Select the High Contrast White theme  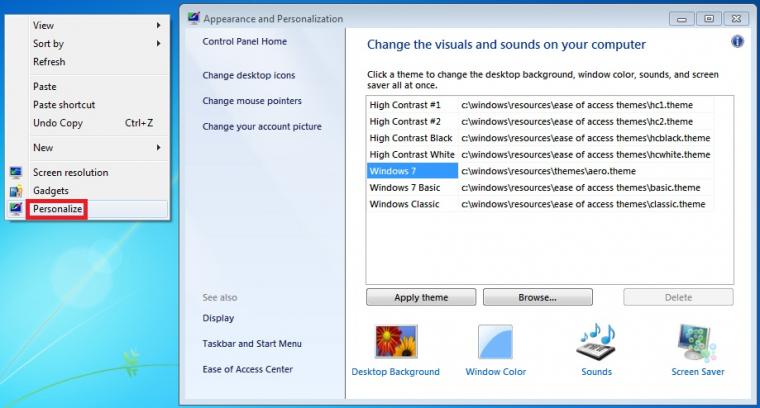[412, 155]
